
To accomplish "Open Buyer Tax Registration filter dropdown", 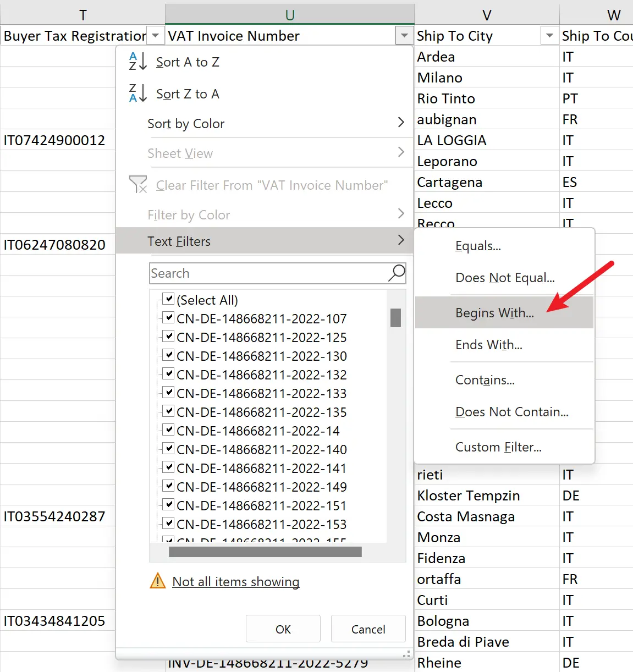I will pos(156,36).
